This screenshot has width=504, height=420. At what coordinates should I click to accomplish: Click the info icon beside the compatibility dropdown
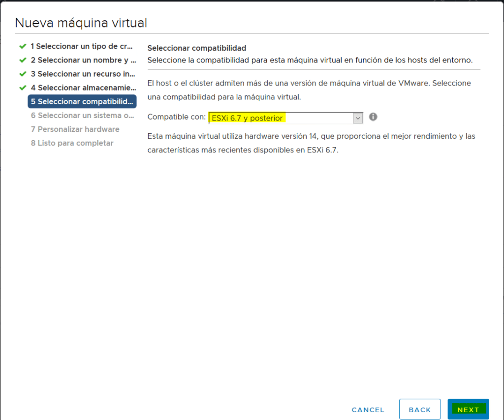coord(373,117)
